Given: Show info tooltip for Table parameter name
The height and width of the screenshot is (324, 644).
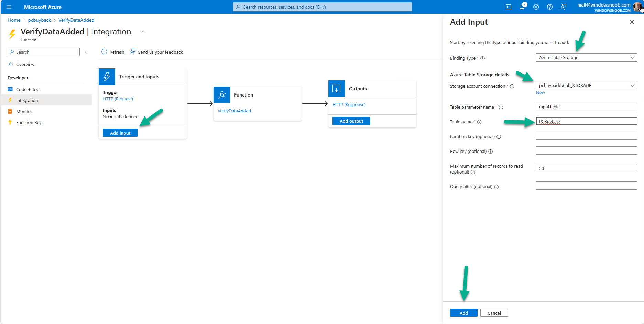Looking at the screenshot, I should (x=501, y=107).
